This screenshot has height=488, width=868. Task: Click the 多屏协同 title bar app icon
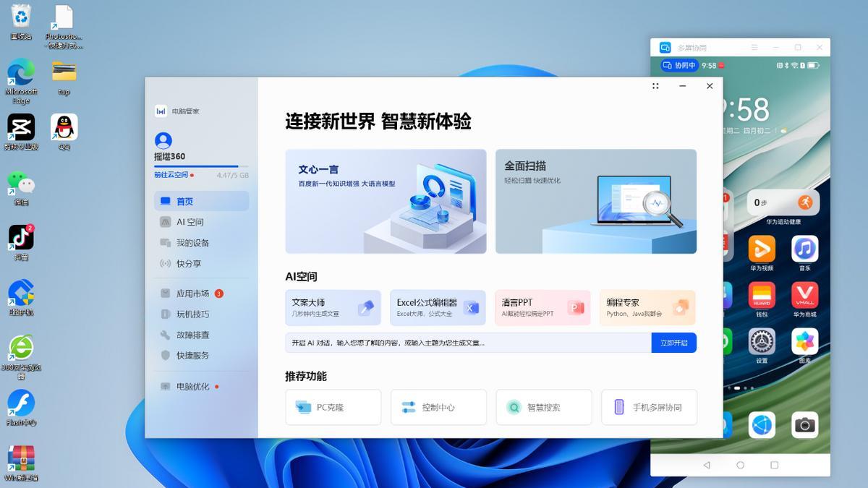click(665, 48)
